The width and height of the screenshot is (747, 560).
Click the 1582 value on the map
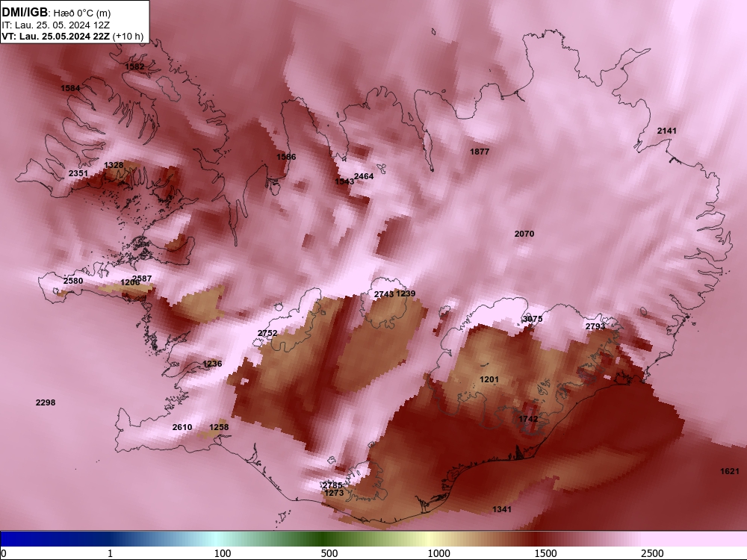pos(134,66)
